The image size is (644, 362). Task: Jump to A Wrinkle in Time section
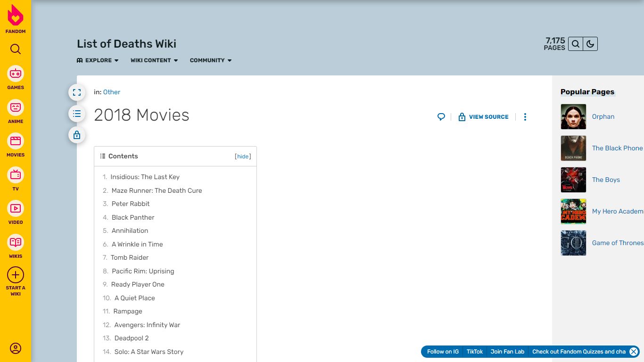(137, 244)
